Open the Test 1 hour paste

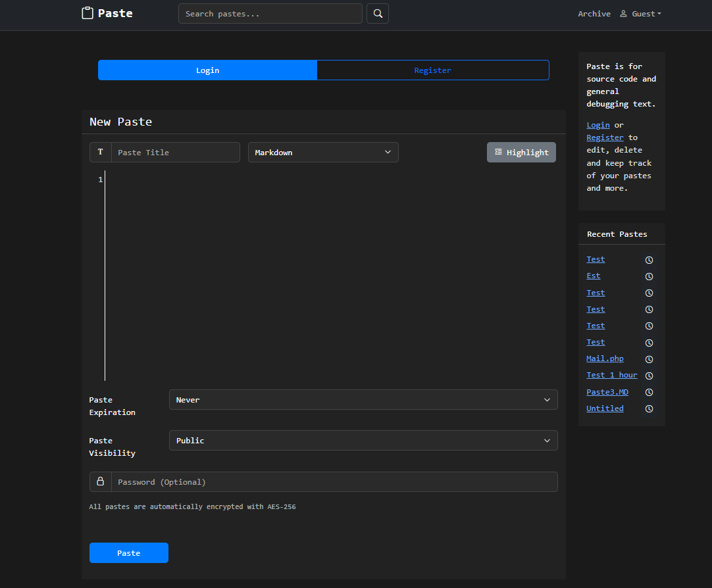tap(611, 375)
